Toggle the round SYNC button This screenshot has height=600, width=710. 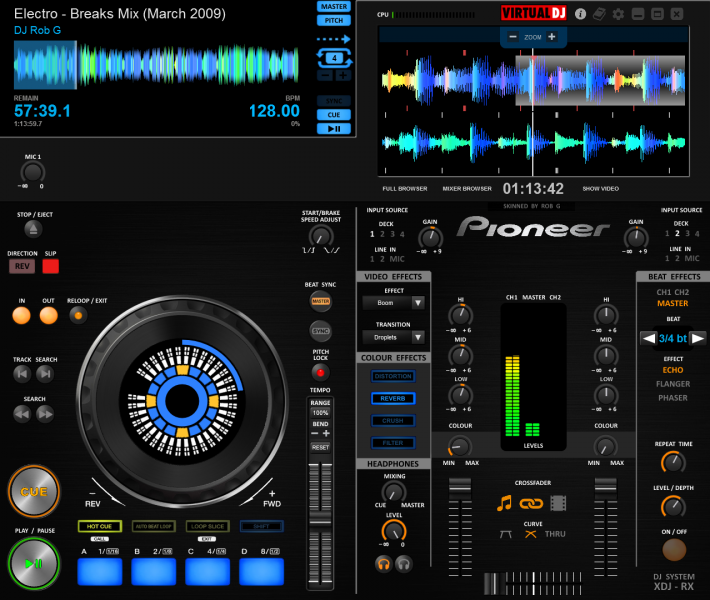pos(321,331)
